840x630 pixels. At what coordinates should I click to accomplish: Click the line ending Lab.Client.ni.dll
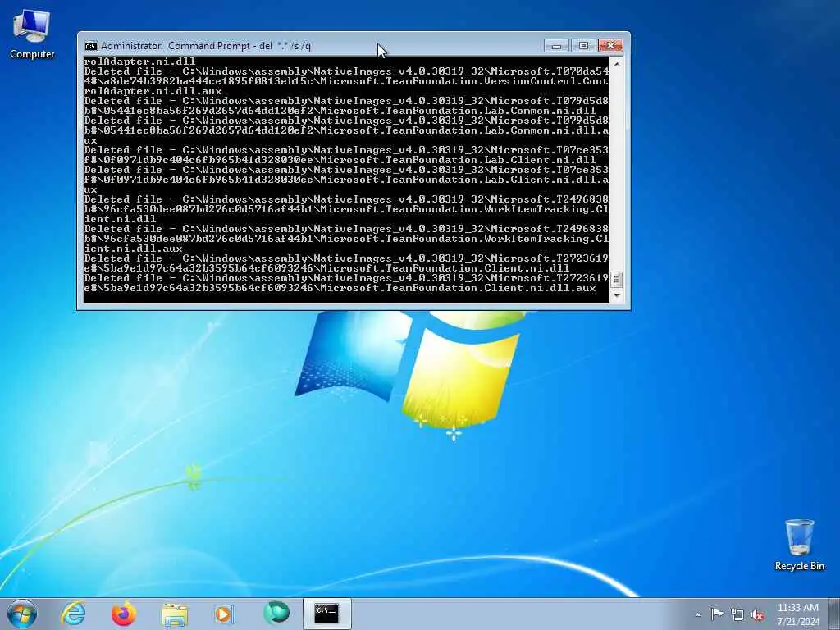[340, 160]
